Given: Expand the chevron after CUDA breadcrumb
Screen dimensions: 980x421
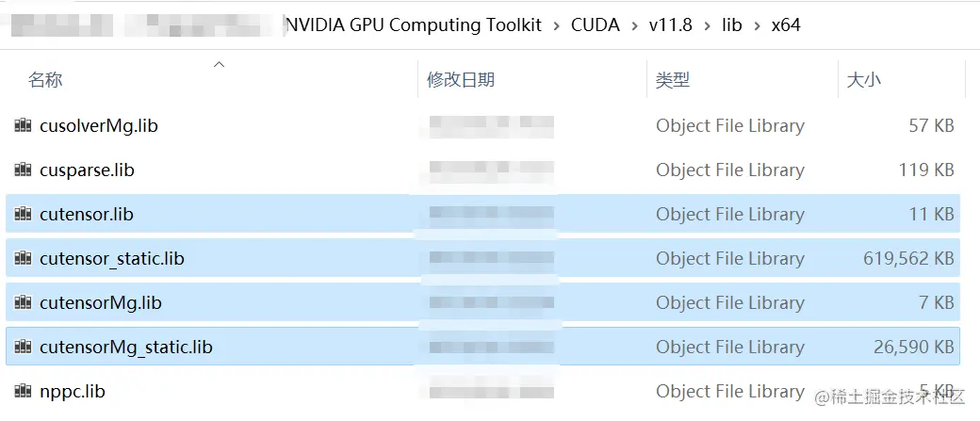Looking at the screenshot, I should pos(634,25).
